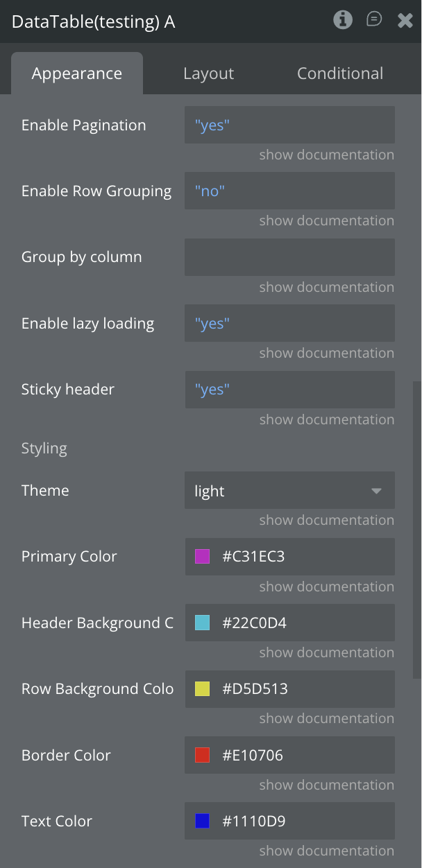Click the Text Color blue swatch
The height and width of the screenshot is (868, 422).
[202, 822]
